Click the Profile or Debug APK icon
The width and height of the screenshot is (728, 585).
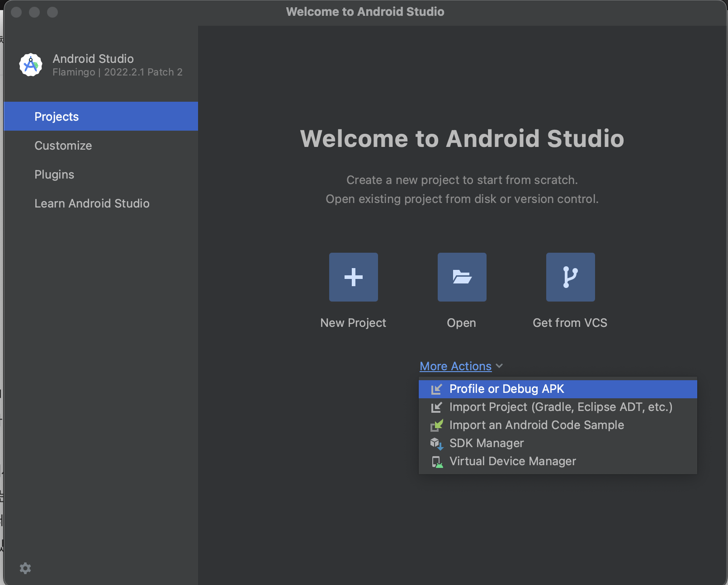(x=436, y=389)
